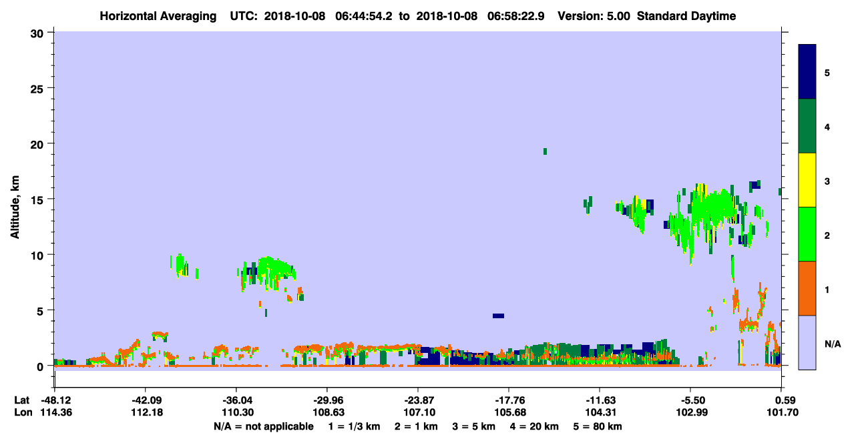Click the y-axis tick label 15
868x445 pixels.
[39, 199]
